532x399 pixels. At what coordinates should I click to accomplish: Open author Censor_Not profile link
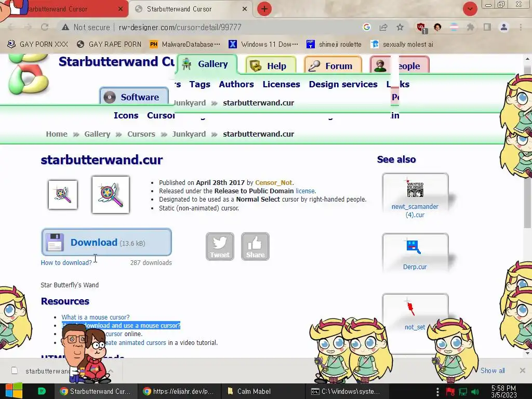(x=273, y=182)
